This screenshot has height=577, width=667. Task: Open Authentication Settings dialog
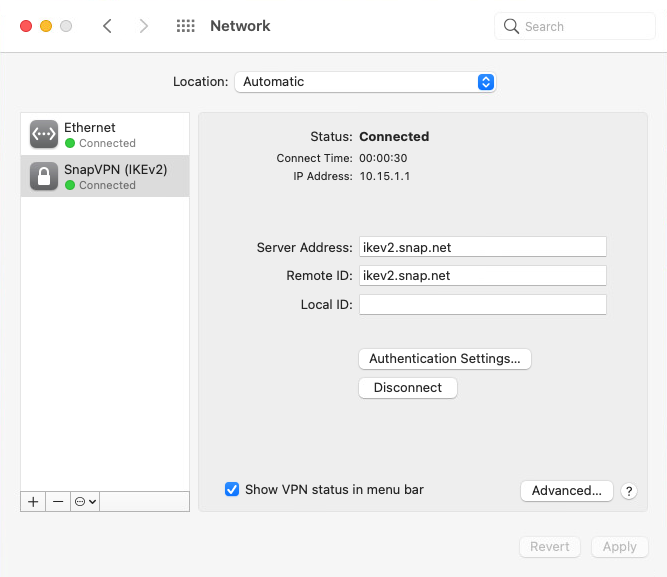(x=445, y=359)
